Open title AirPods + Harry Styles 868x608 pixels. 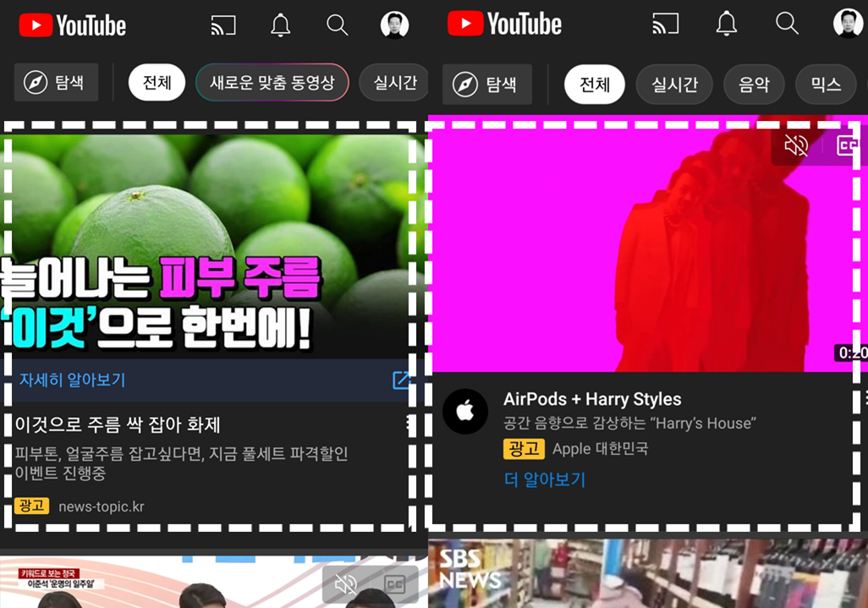pyautogui.click(x=592, y=399)
